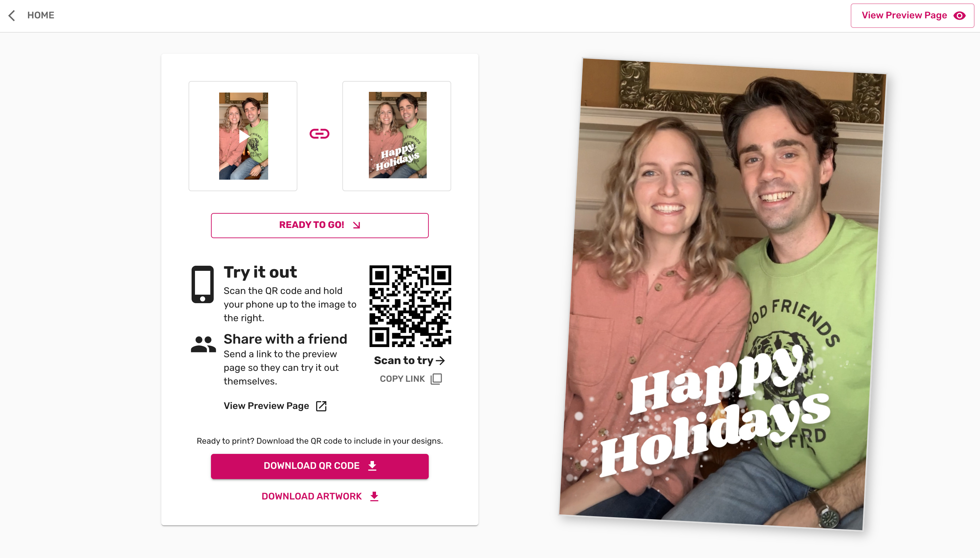Click the copy icon next to COPY LINK
This screenshot has width=980, height=558.
(x=436, y=379)
